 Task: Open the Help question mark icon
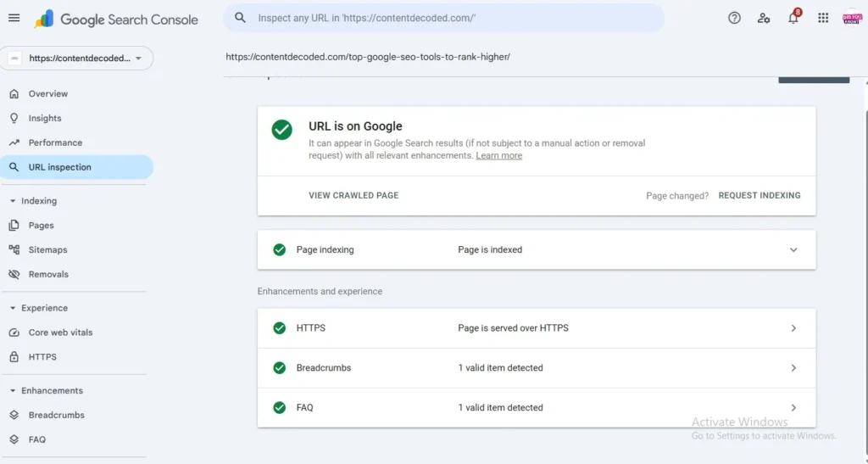[x=734, y=18]
